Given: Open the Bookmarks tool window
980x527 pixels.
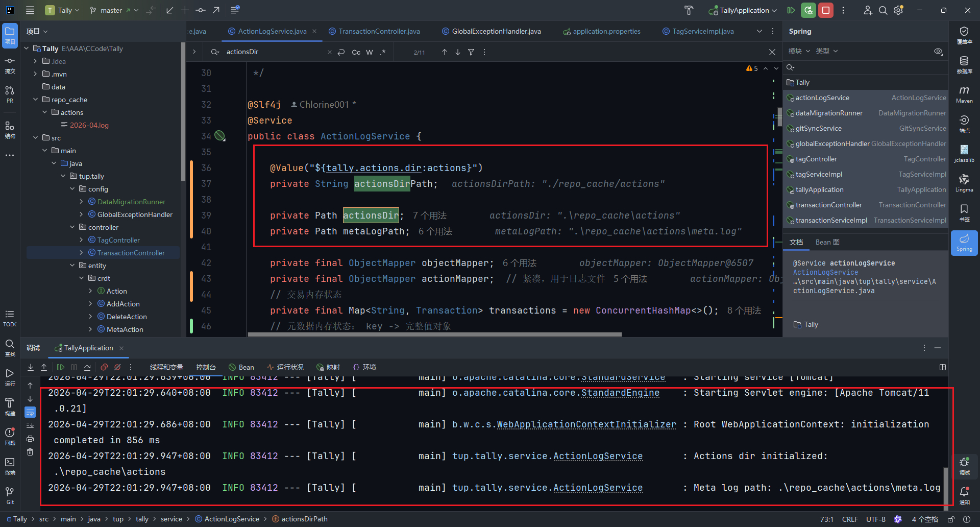Looking at the screenshot, I should 964,213.
